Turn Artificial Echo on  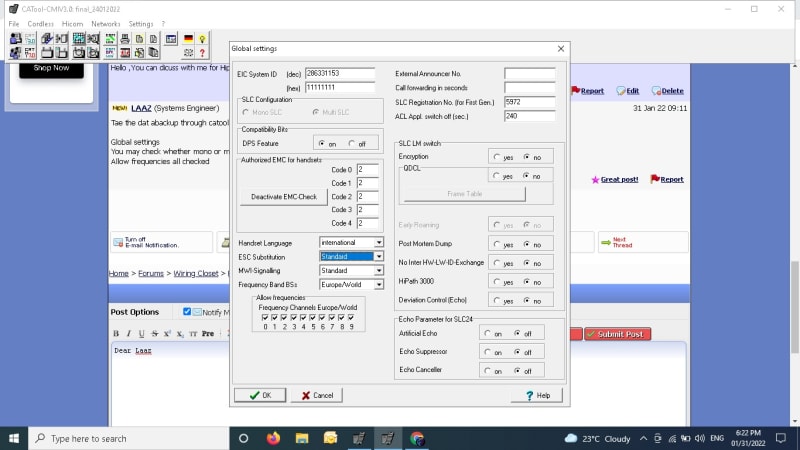coord(487,333)
